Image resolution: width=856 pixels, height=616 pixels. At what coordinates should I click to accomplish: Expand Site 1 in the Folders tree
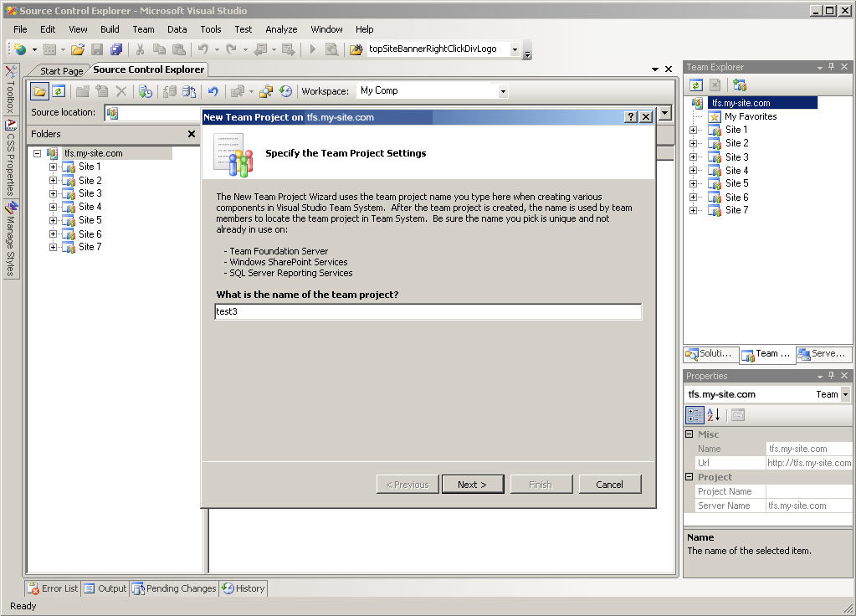point(53,167)
